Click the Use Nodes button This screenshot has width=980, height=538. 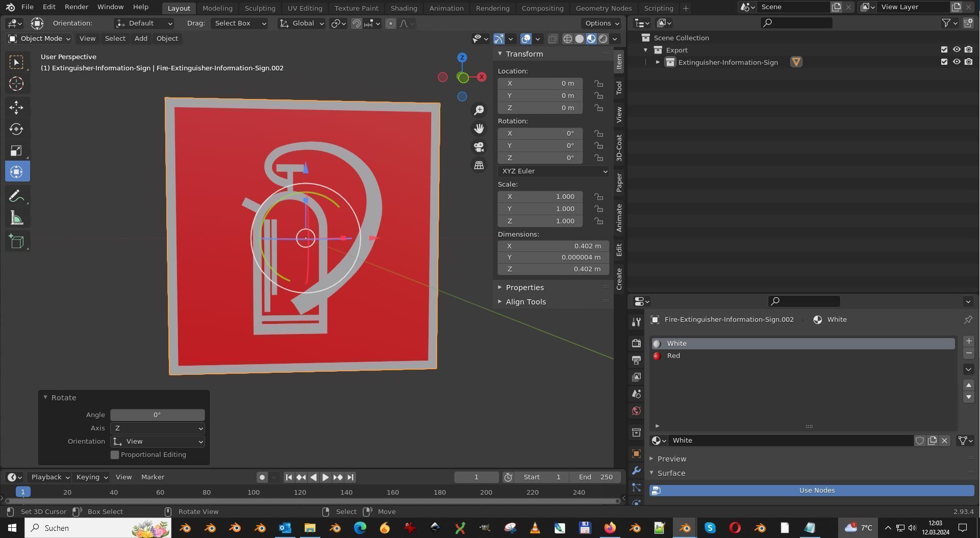click(x=816, y=491)
